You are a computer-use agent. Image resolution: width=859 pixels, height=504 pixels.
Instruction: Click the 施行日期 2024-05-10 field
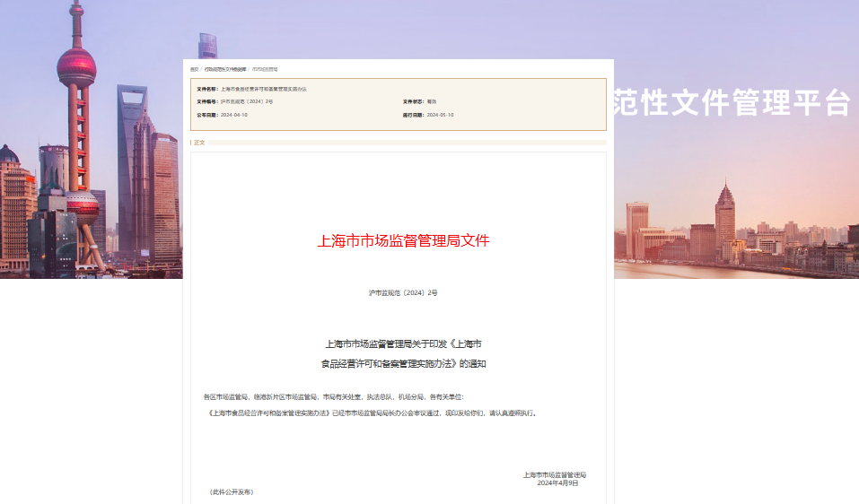[440, 115]
